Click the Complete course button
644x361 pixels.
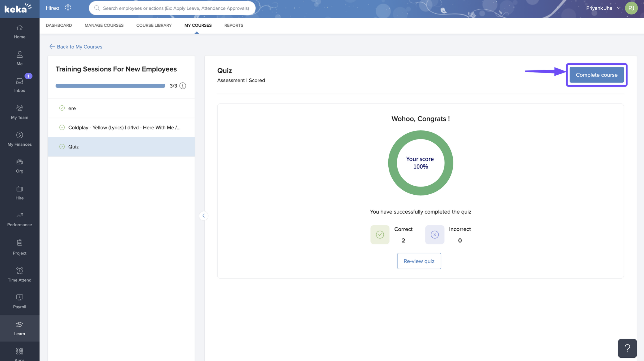(596, 75)
